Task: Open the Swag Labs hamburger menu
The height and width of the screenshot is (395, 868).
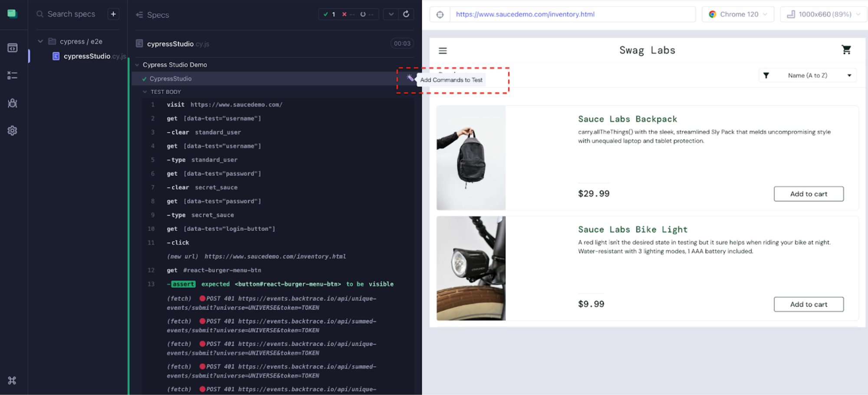Action: [443, 51]
